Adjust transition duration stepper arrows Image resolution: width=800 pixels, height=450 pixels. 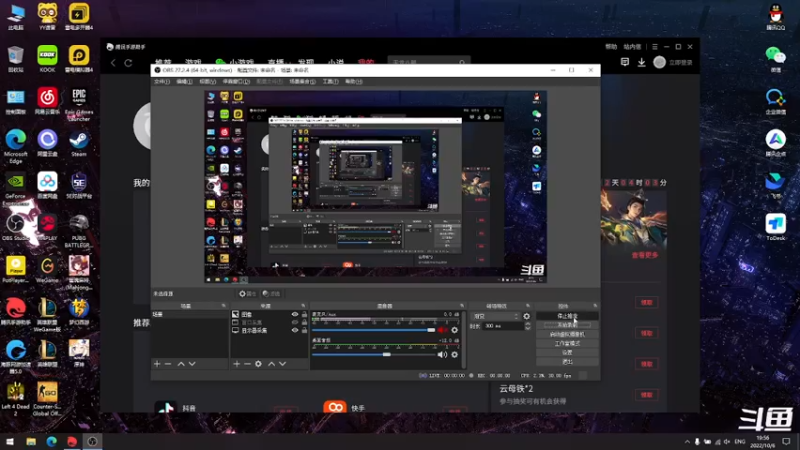(x=528, y=326)
